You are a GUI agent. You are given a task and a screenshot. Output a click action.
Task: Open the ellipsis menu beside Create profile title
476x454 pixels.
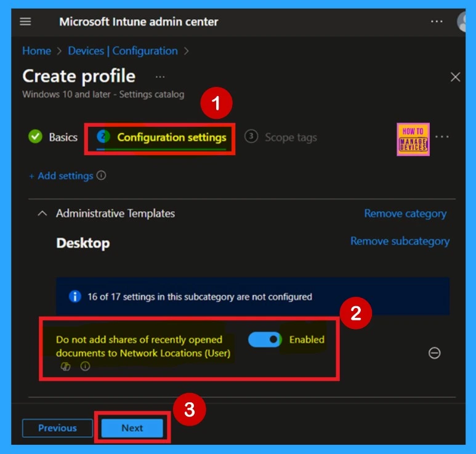pos(160,77)
